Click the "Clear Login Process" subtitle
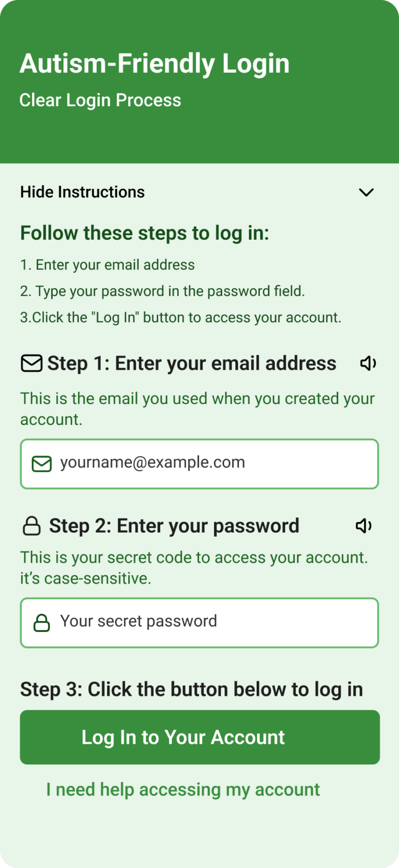 [100, 100]
